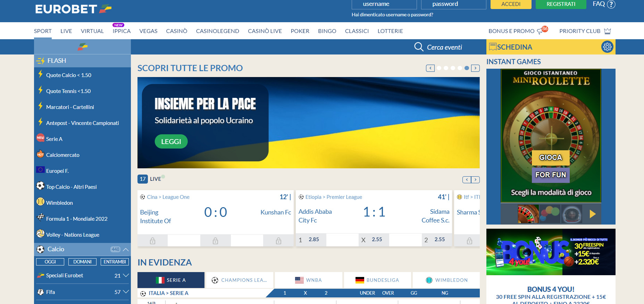Select the third promo carousel dot
This screenshot has height=304, width=644.
[x=453, y=68]
